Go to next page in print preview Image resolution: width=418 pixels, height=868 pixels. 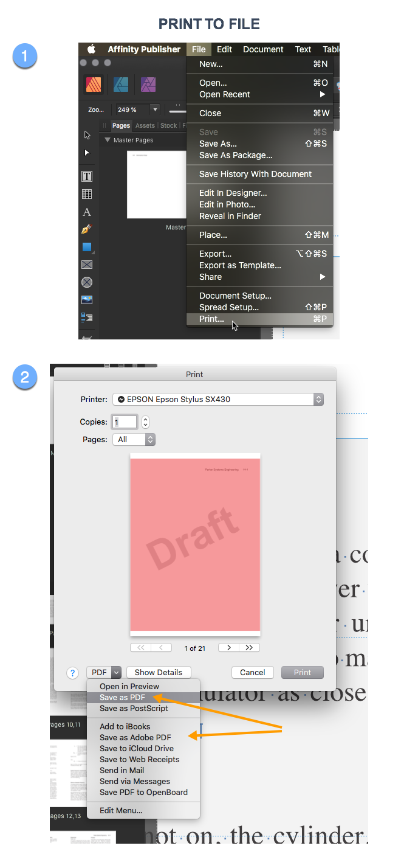[x=228, y=648]
